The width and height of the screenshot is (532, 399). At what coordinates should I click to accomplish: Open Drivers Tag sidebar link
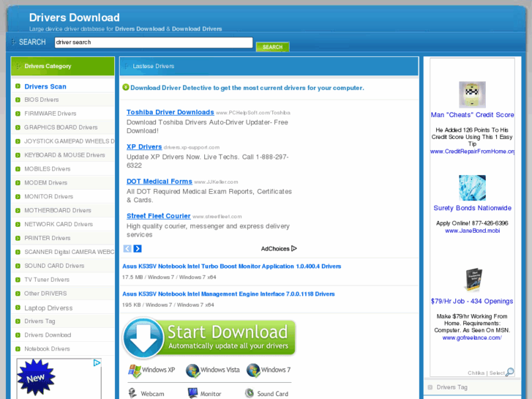pyautogui.click(x=40, y=321)
